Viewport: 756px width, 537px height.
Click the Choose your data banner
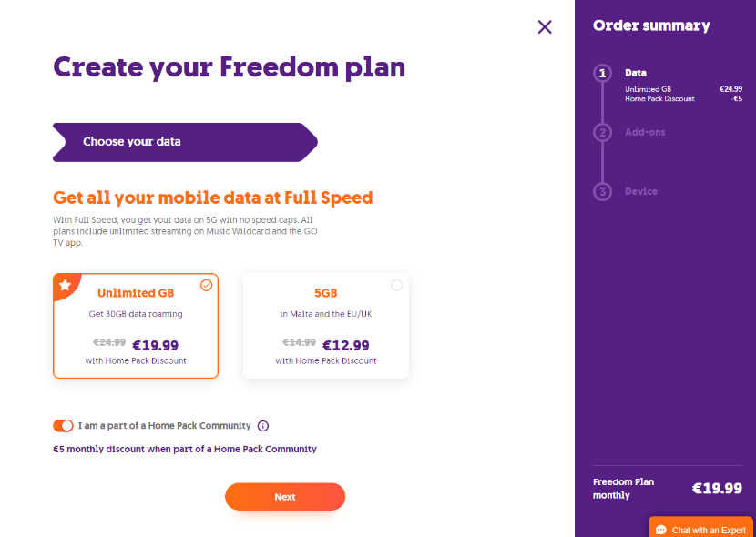[185, 142]
